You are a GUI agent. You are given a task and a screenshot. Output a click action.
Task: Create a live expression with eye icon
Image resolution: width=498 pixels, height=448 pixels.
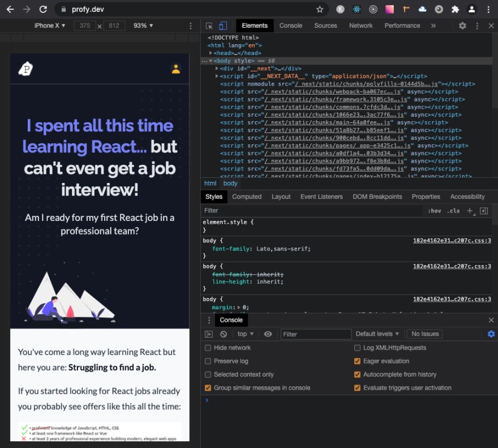tap(268, 334)
